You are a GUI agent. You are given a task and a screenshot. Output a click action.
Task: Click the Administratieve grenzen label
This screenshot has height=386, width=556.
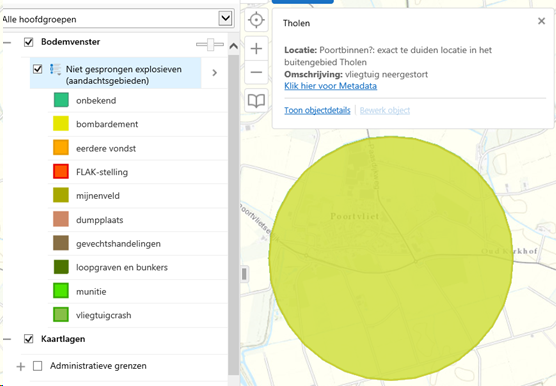tap(98, 366)
